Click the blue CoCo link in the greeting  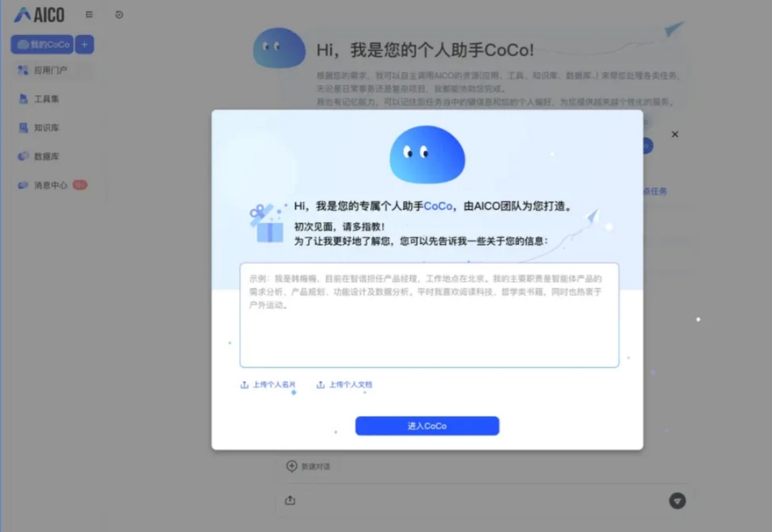coord(437,206)
